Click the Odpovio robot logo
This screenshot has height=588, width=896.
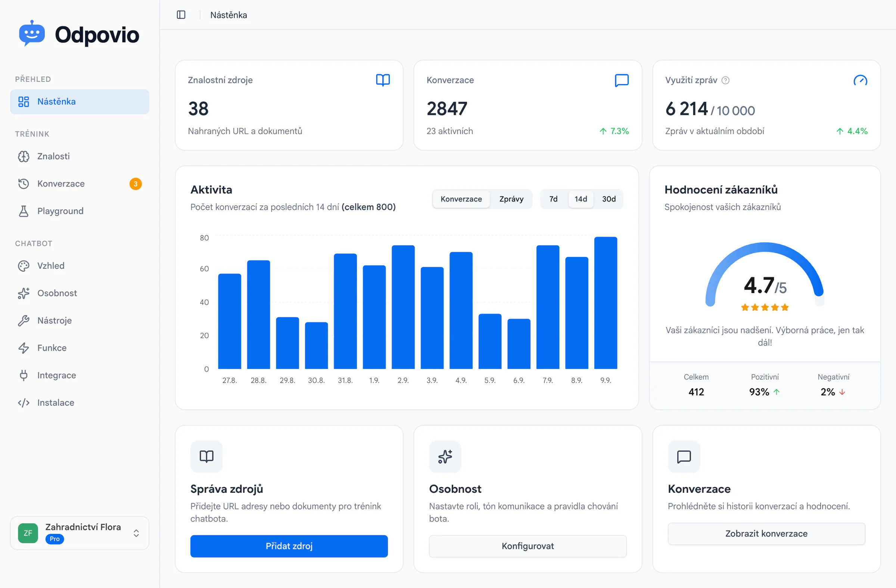(32, 34)
